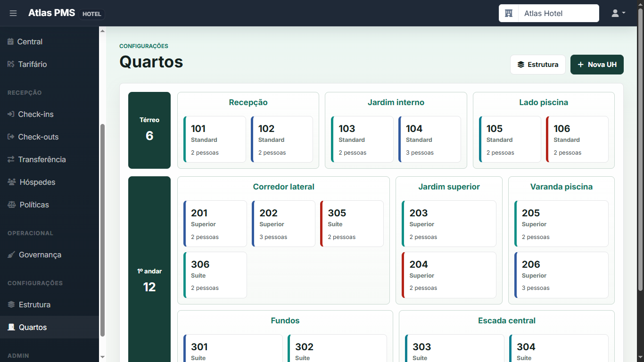Click the Check-ins arrow icon
The image size is (644, 362).
(11, 114)
